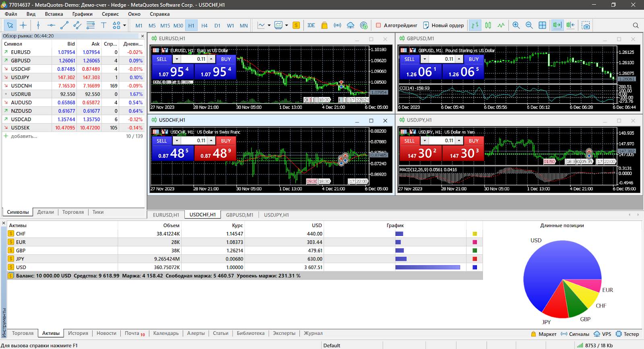Select the USDCAD row in Market Watch
The height and width of the screenshot is (349, 644).
coord(21,120)
